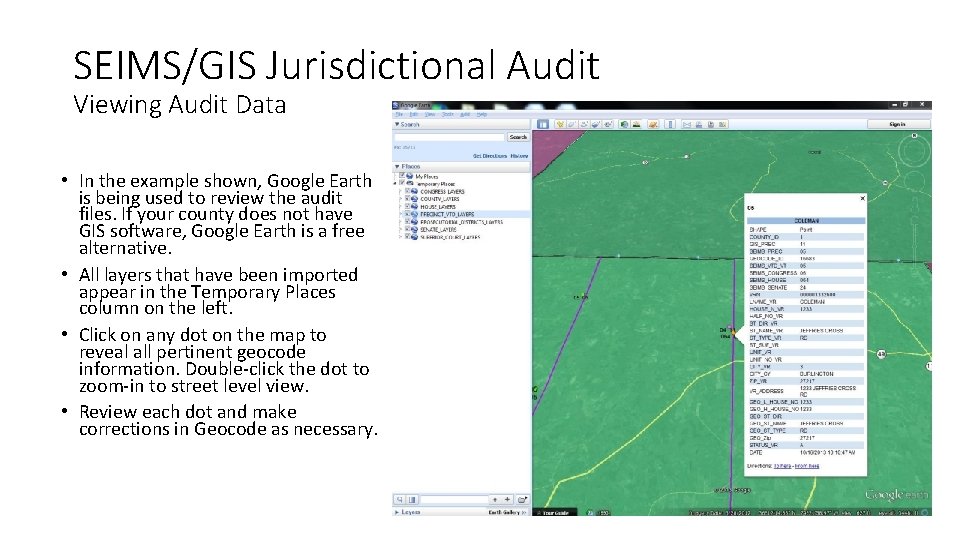The width and height of the screenshot is (960, 540).
Task: Expand the HOUSE_LAYERS tree node
Action: pyautogui.click(x=400, y=206)
